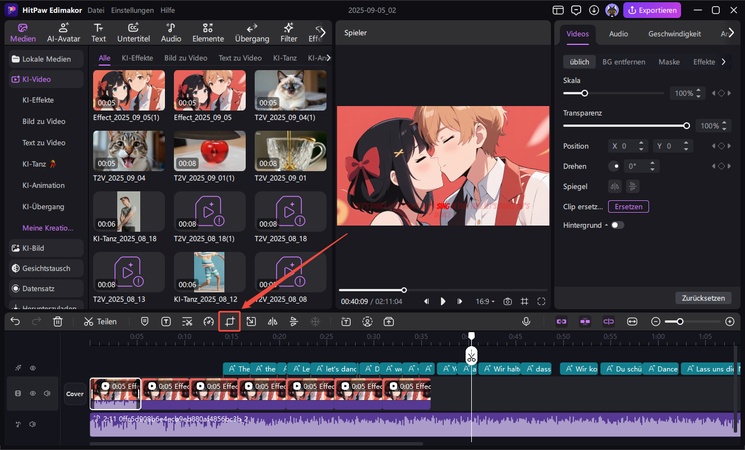Select the crop tool icon
Image resolution: width=745 pixels, height=450 pixels.
point(230,322)
